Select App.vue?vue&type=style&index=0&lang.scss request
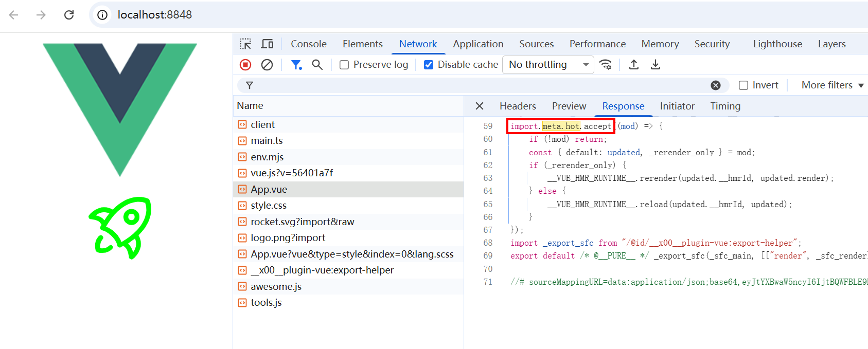 pos(348,254)
